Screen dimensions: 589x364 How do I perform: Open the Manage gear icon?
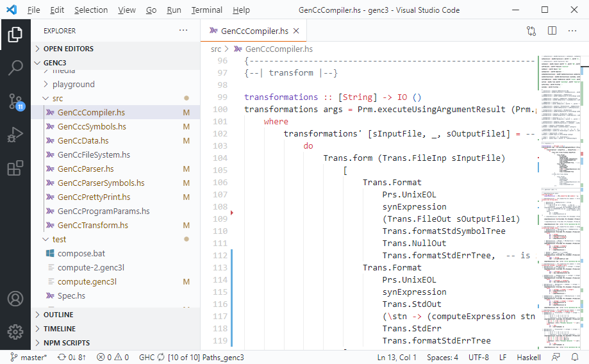15,332
